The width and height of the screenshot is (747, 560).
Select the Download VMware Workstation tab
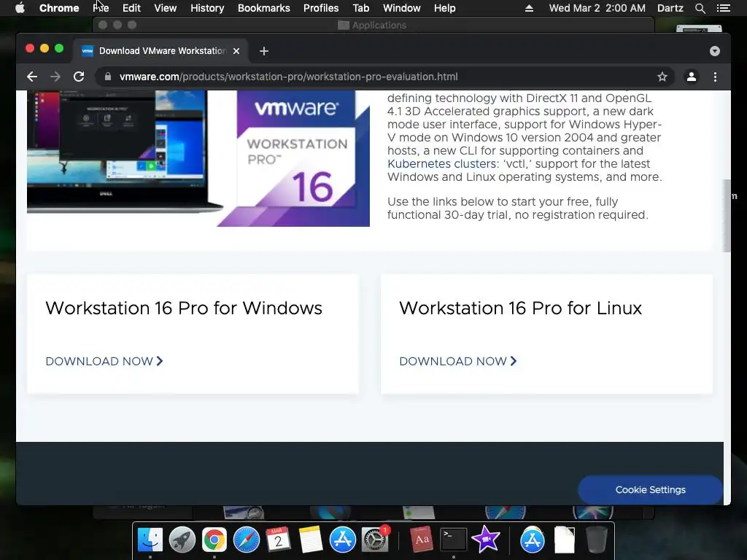pos(160,51)
